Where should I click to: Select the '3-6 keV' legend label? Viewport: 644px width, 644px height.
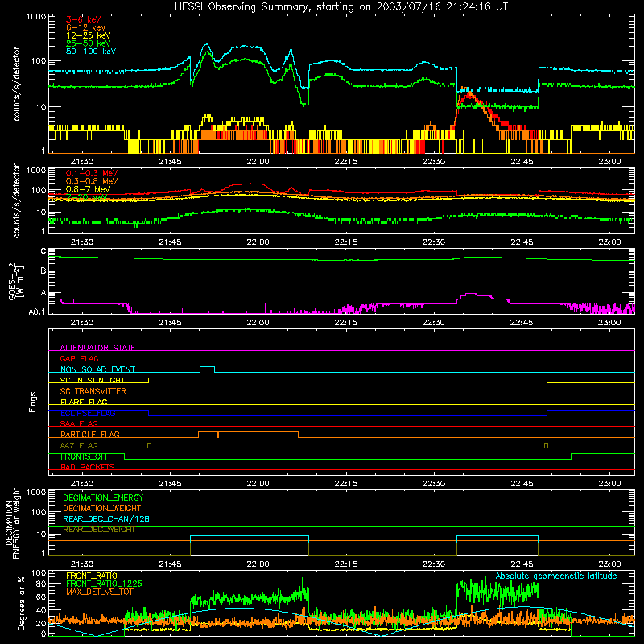coord(84,19)
